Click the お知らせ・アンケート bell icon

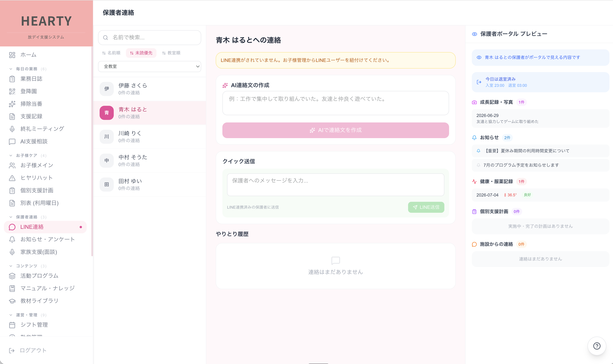pos(12,239)
